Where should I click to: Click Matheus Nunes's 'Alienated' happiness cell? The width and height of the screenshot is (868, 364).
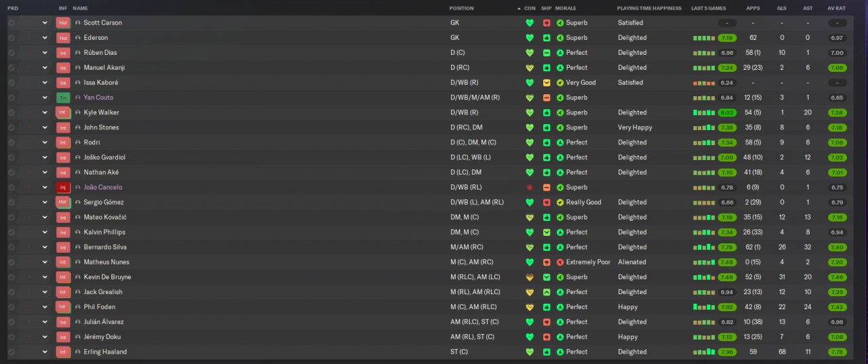point(632,262)
